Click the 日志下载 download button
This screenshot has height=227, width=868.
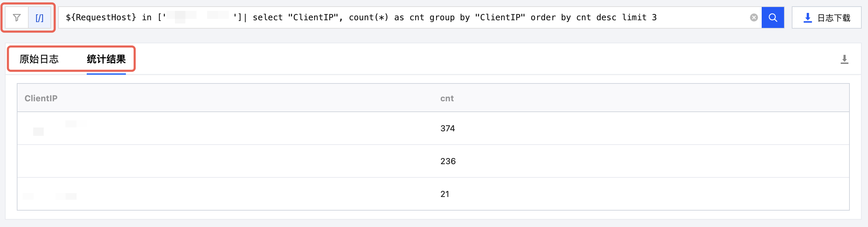827,17
